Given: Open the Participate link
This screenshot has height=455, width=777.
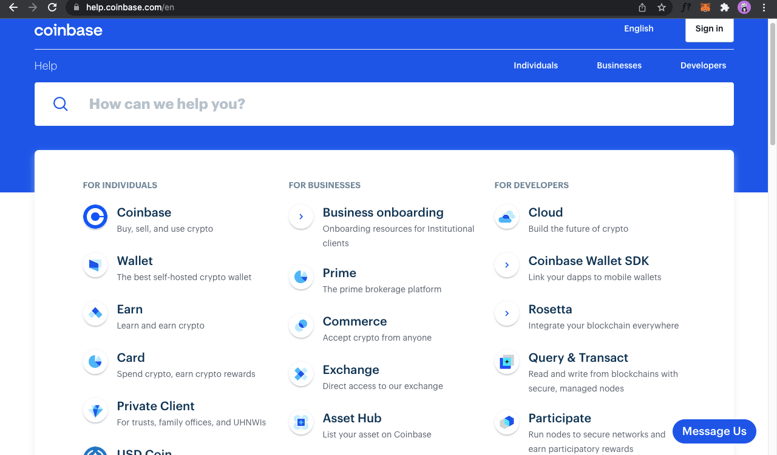Looking at the screenshot, I should (x=559, y=418).
